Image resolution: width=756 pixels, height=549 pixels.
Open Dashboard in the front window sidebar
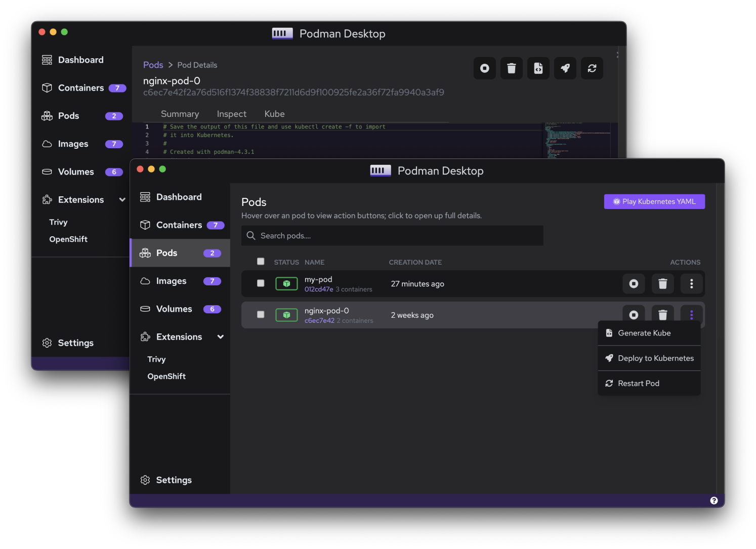180,197
